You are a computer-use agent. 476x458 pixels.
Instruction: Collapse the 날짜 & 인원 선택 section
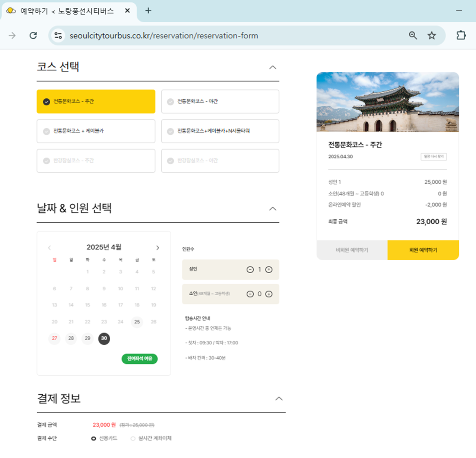(273, 209)
